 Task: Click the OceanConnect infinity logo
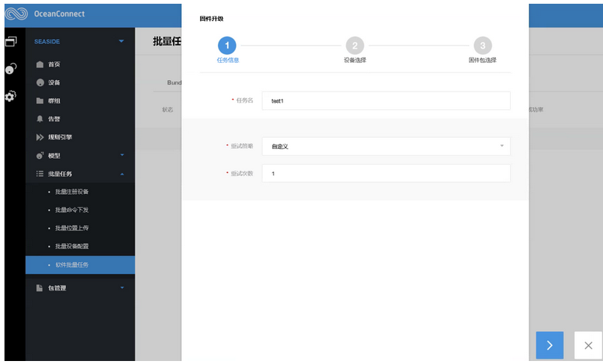click(16, 13)
